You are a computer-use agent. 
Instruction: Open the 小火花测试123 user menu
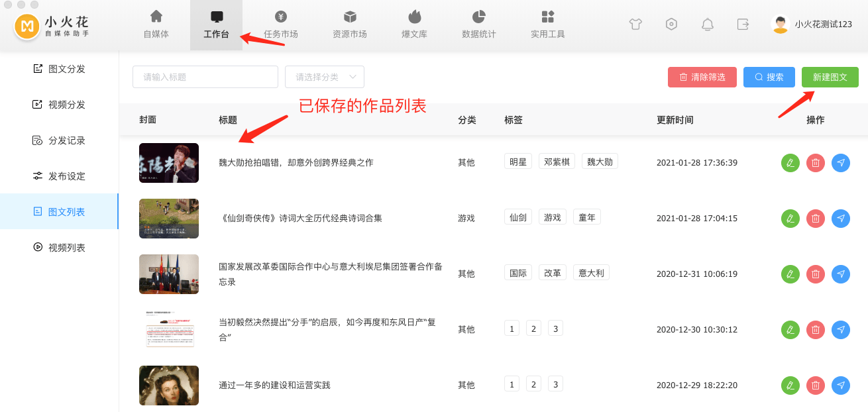point(812,25)
